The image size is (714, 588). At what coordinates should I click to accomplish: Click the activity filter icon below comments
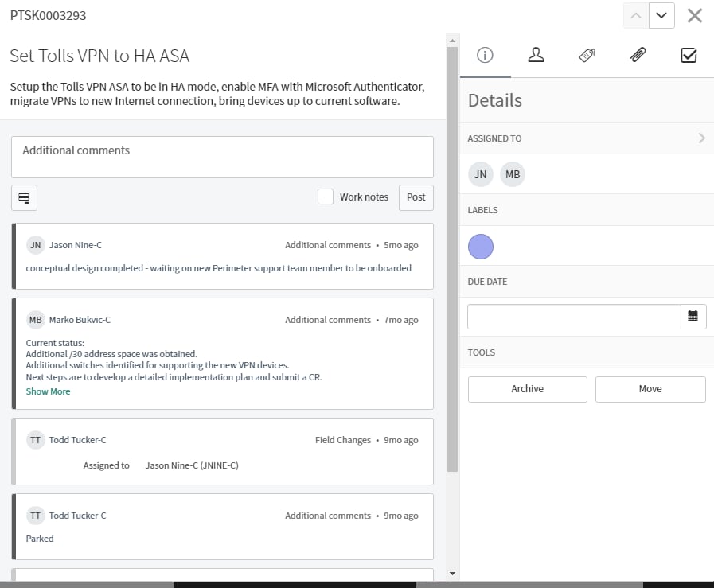pyautogui.click(x=24, y=197)
